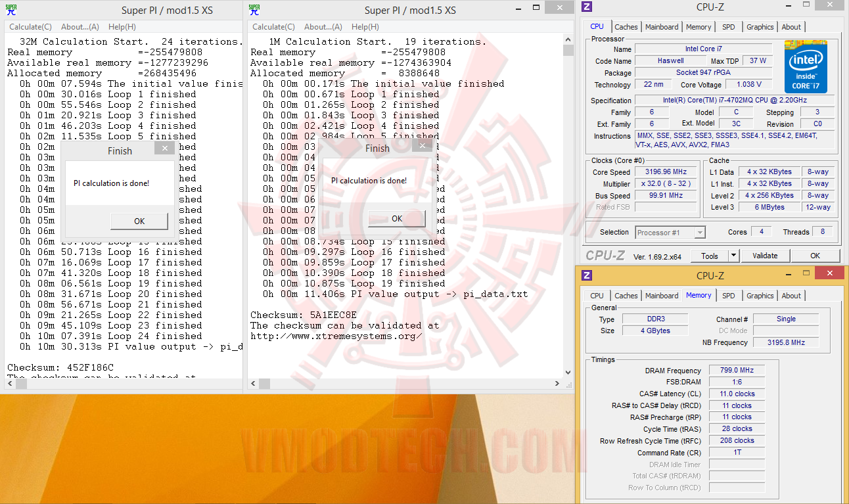Image resolution: width=849 pixels, height=504 pixels.
Task: Open Graphics tab in the CPU-Z memory window
Action: point(760,296)
